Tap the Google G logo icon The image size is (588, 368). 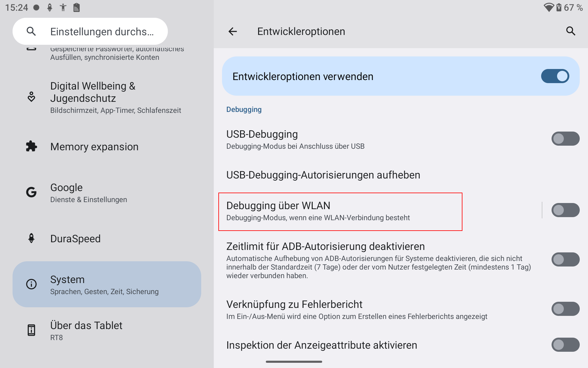point(31,192)
